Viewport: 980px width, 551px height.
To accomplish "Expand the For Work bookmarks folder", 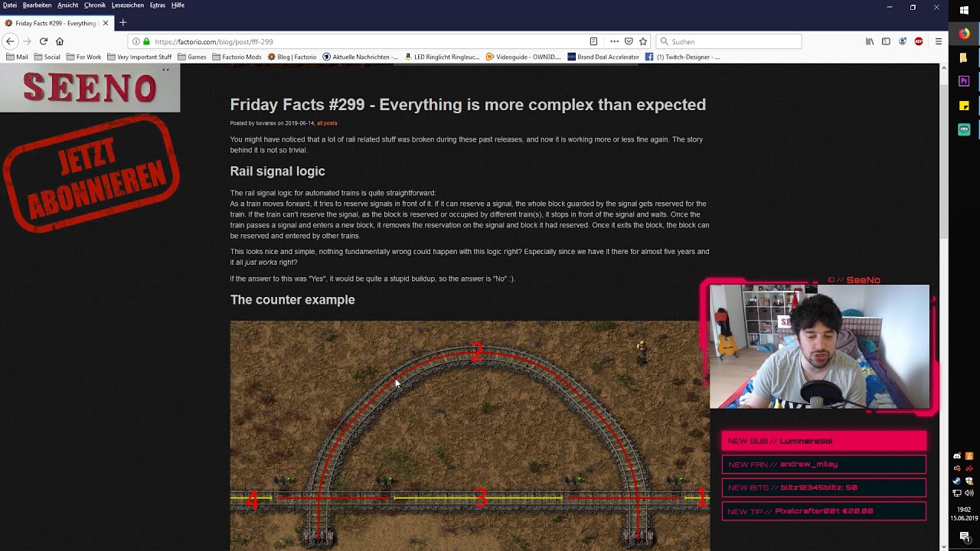I will [x=83, y=57].
